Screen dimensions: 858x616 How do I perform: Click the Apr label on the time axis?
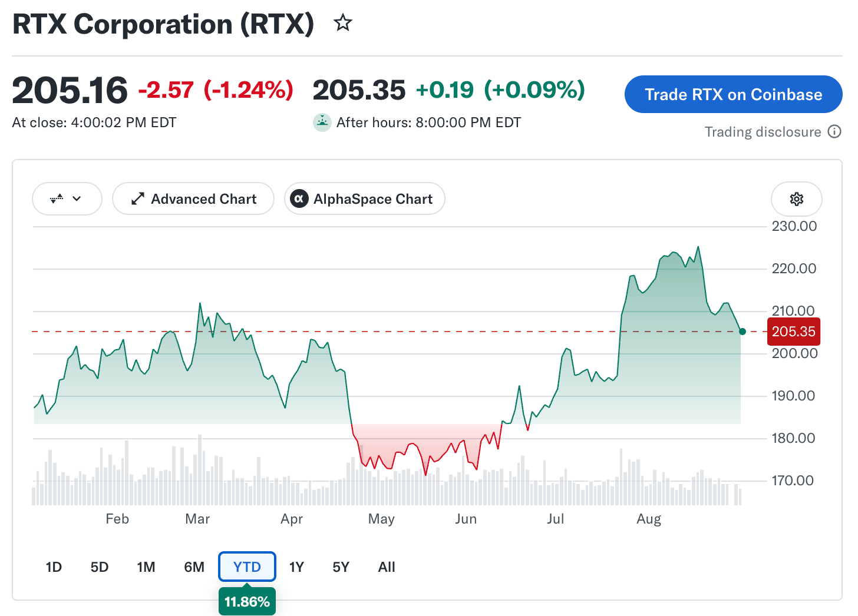point(292,519)
